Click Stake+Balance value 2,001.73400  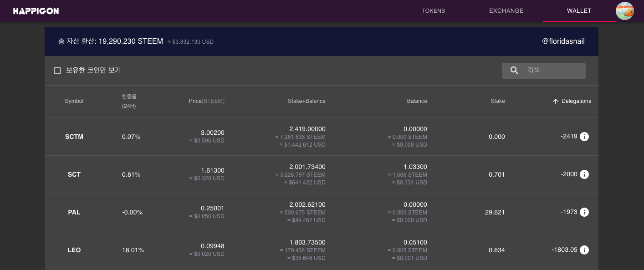[x=307, y=167]
